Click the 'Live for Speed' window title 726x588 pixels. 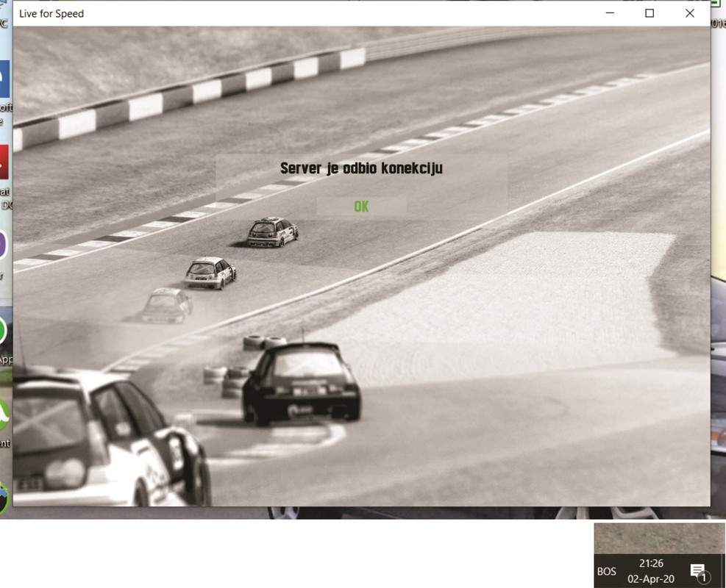[x=51, y=14]
